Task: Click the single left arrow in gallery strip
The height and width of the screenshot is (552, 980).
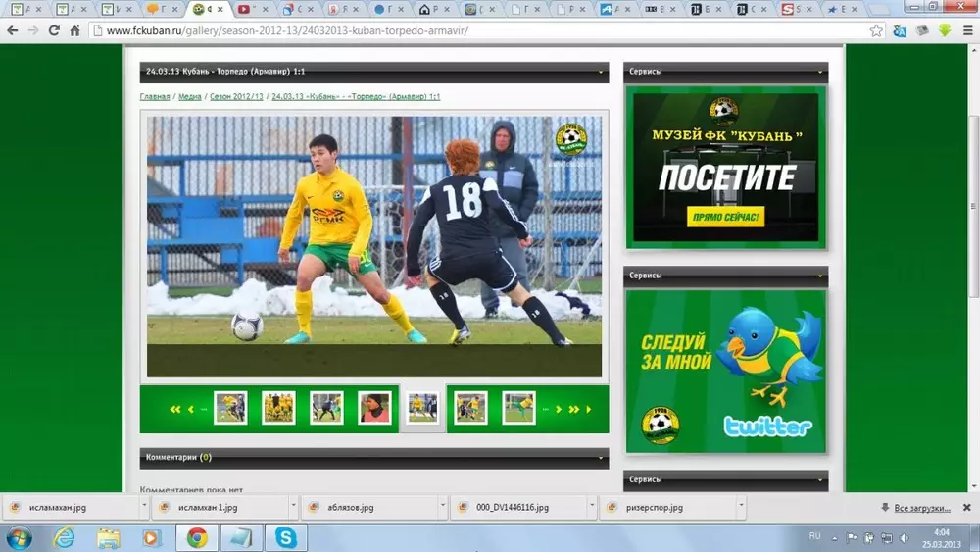Action: click(x=191, y=409)
